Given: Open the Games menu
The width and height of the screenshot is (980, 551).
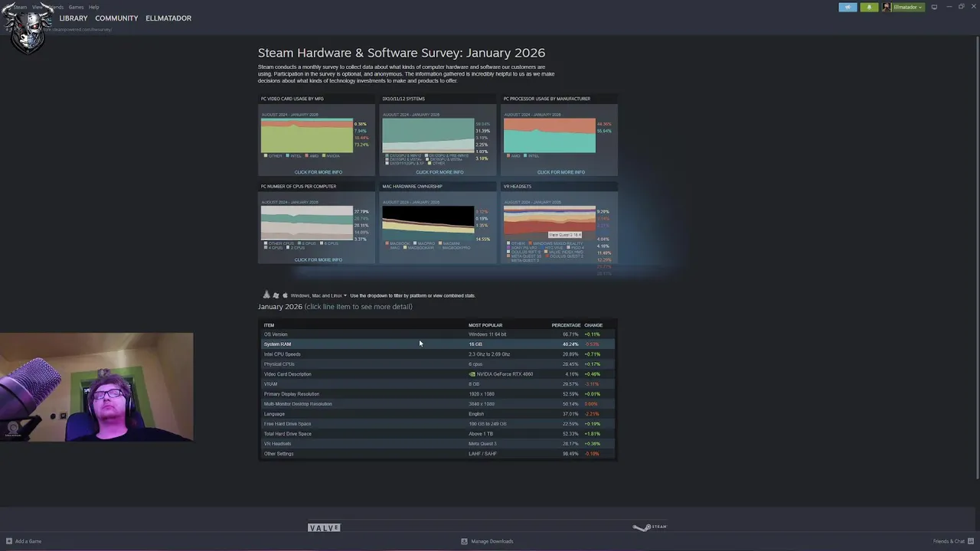Looking at the screenshot, I should tap(76, 7).
